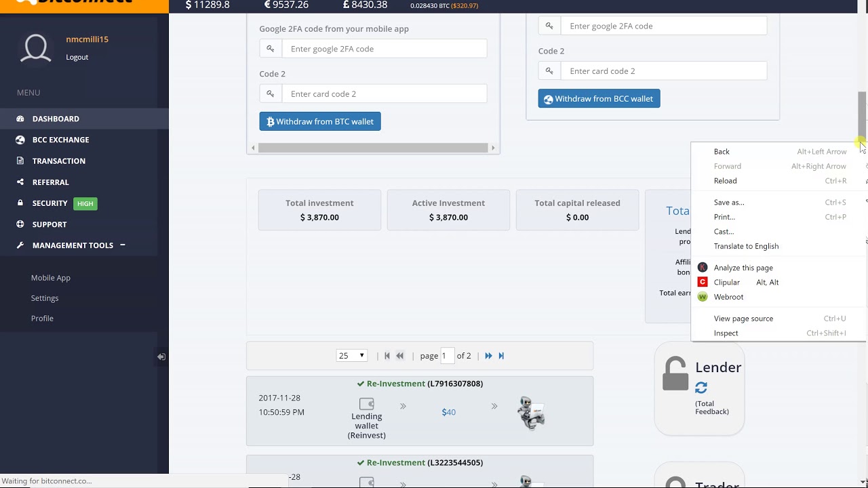This screenshot has height=488, width=868.
Task: Click lending wallet icon in L7916307808 row
Action: click(x=367, y=403)
